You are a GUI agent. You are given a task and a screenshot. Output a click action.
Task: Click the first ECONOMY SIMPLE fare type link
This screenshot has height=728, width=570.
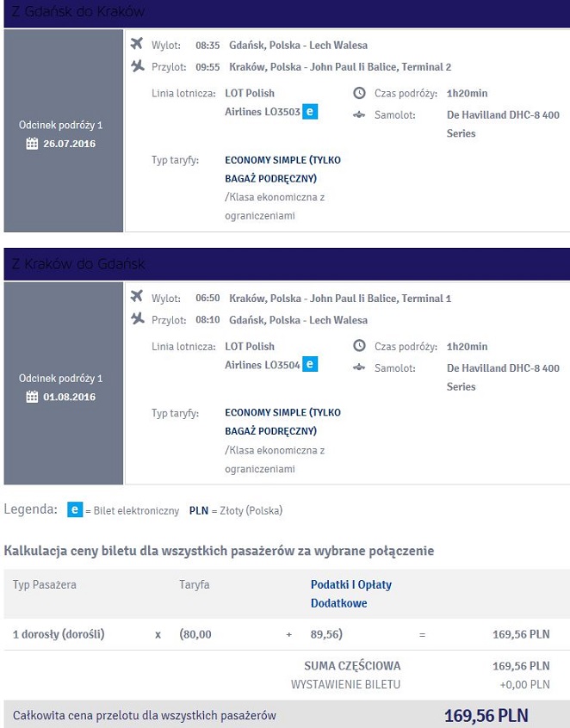(x=283, y=169)
